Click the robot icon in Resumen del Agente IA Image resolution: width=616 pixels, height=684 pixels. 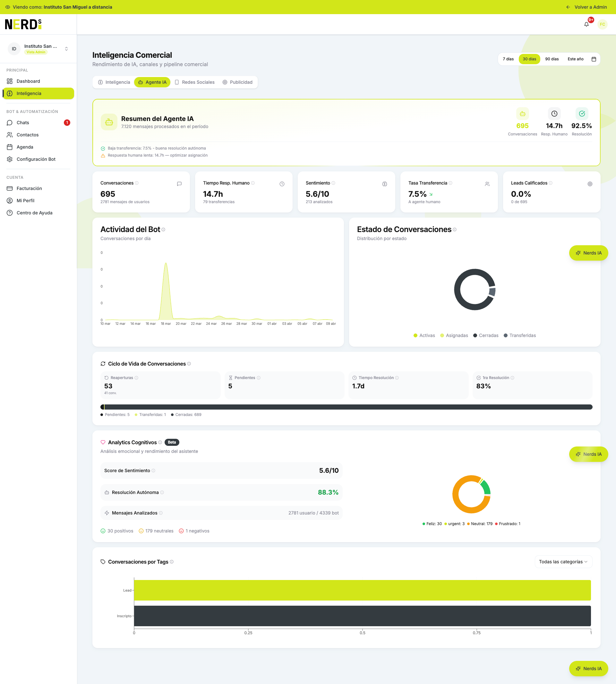[109, 122]
